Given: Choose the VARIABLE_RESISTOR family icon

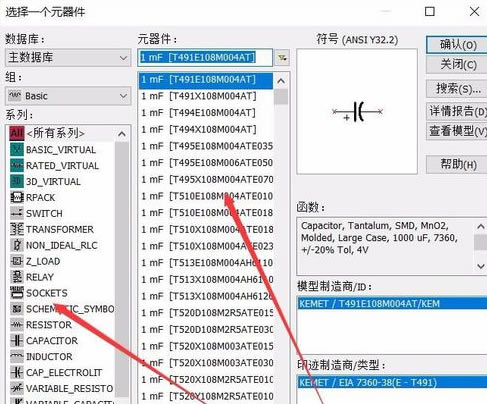Looking at the screenshot, I should tap(17, 388).
